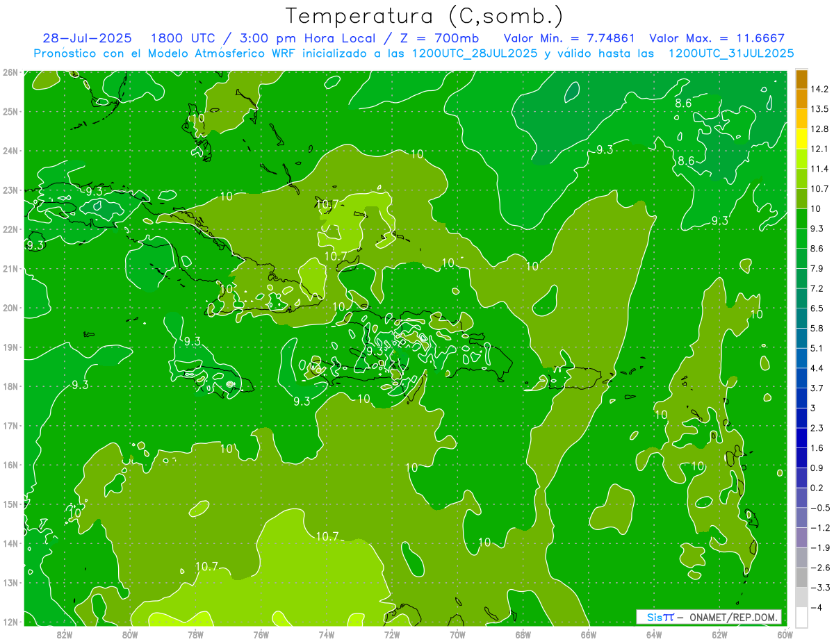Click the legend value '7.9' on the color bar
The image size is (834, 644).
coord(817,268)
